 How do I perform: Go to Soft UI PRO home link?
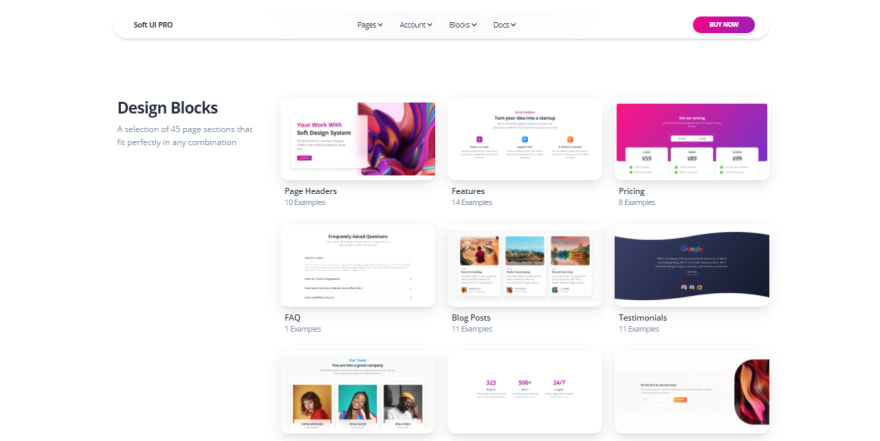(153, 25)
